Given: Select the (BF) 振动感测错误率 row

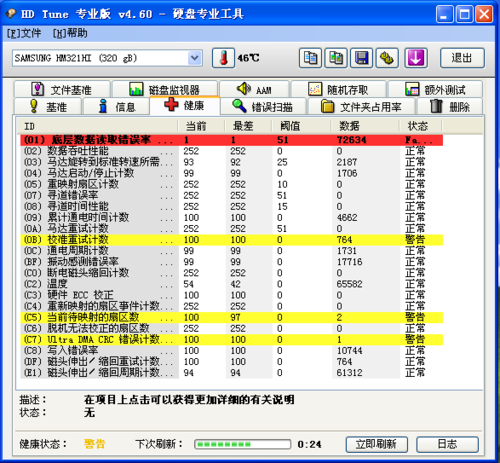Looking at the screenshot, I should pyautogui.click(x=231, y=262).
